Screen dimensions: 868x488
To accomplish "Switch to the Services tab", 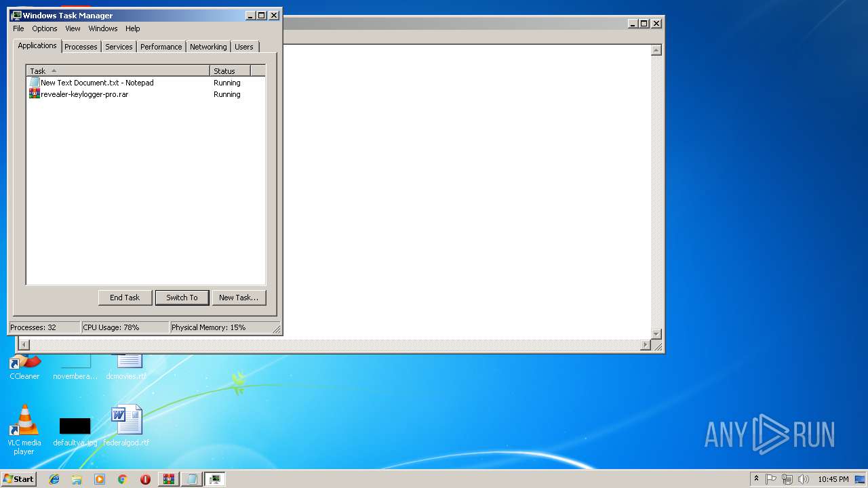I will pos(119,47).
